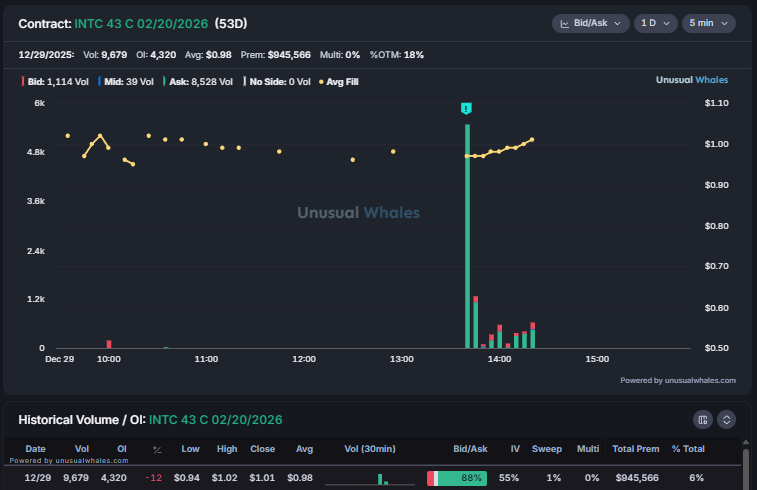Click the table vertical scrollbar
Viewport: 757px width, 490px height.
[746, 467]
